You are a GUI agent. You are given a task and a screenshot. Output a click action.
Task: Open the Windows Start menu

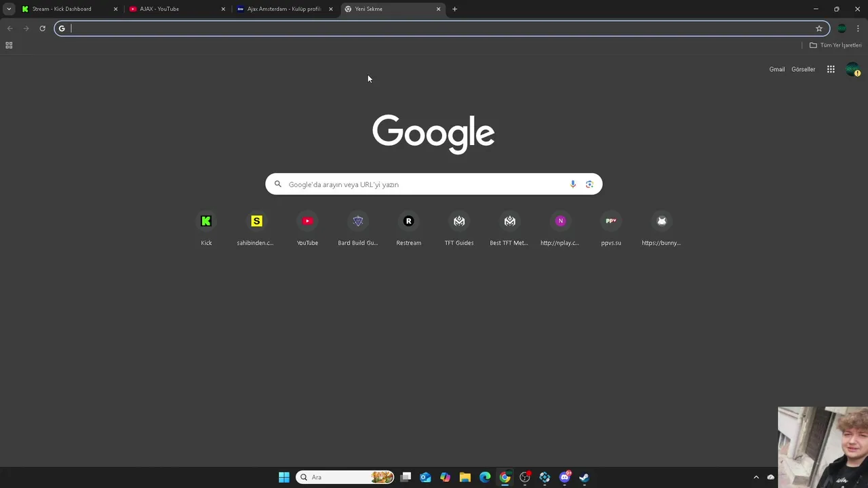point(284,477)
